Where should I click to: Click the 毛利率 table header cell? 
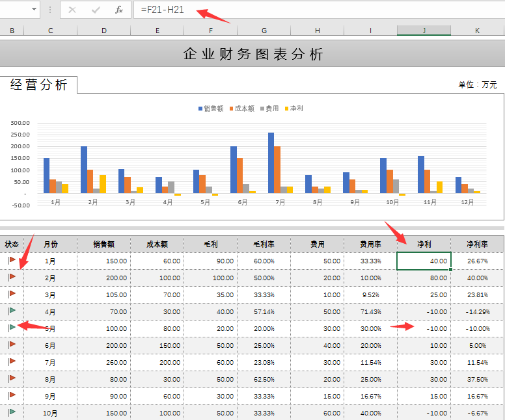click(264, 244)
